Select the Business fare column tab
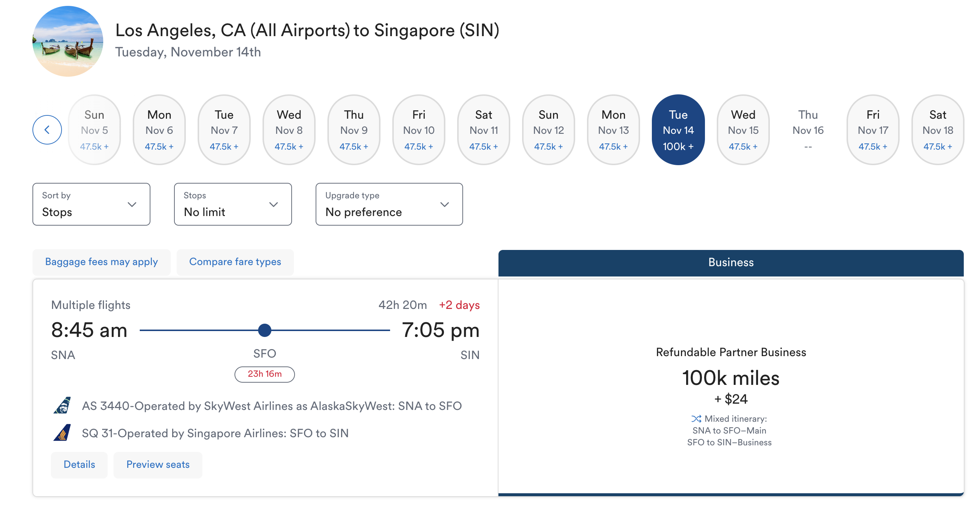Image resolution: width=980 pixels, height=508 pixels. pyautogui.click(x=730, y=262)
